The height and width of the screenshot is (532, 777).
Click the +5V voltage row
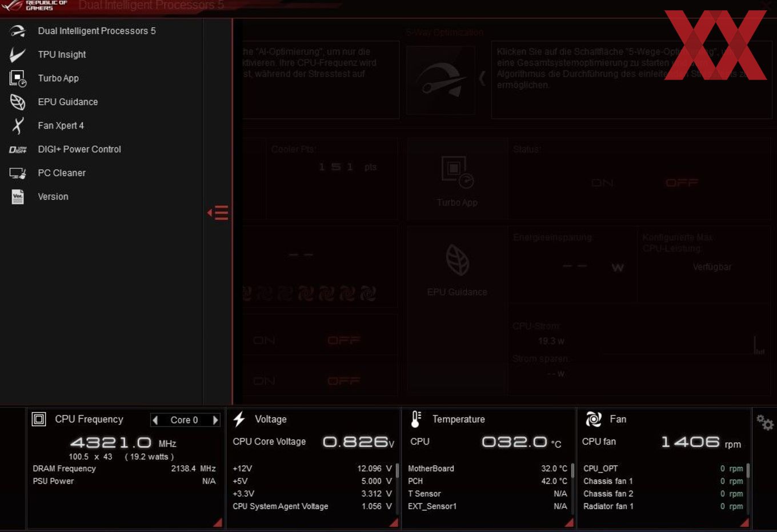click(x=312, y=481)
